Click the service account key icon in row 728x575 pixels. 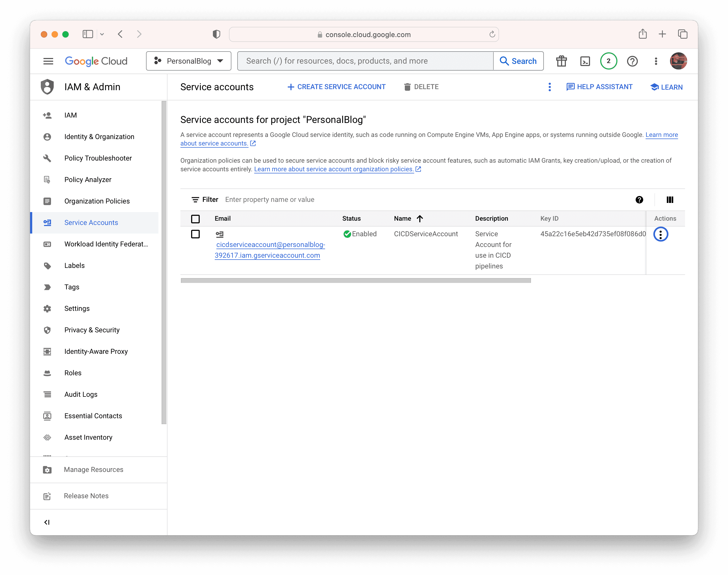pyautogui.click(x=219, y=234)
